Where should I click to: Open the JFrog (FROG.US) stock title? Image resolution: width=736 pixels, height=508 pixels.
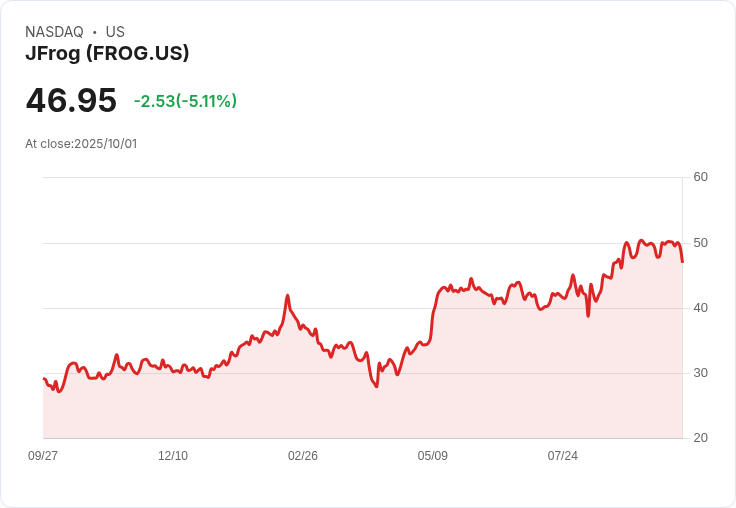point(107,53)
